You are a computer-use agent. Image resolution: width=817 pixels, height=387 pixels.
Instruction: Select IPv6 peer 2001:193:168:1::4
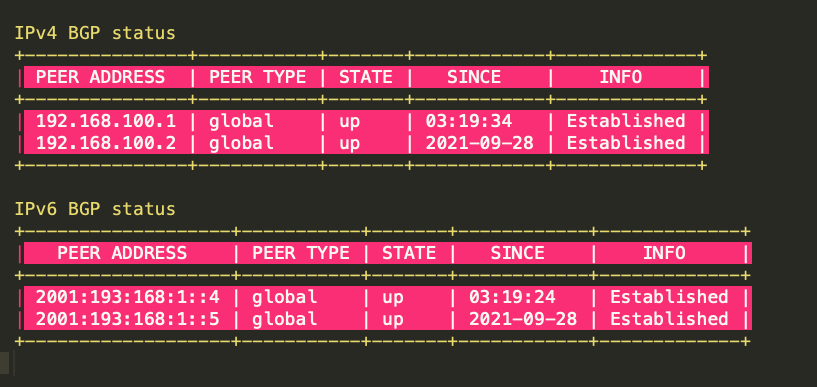(x=128, y=297)
